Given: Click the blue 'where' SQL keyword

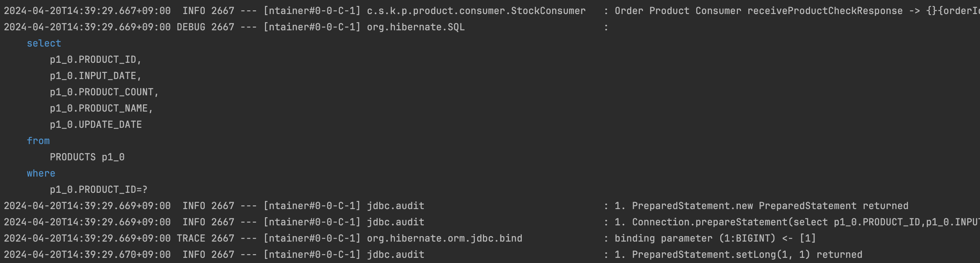Looking at the screenshot, I should click(x=41, y=173).
